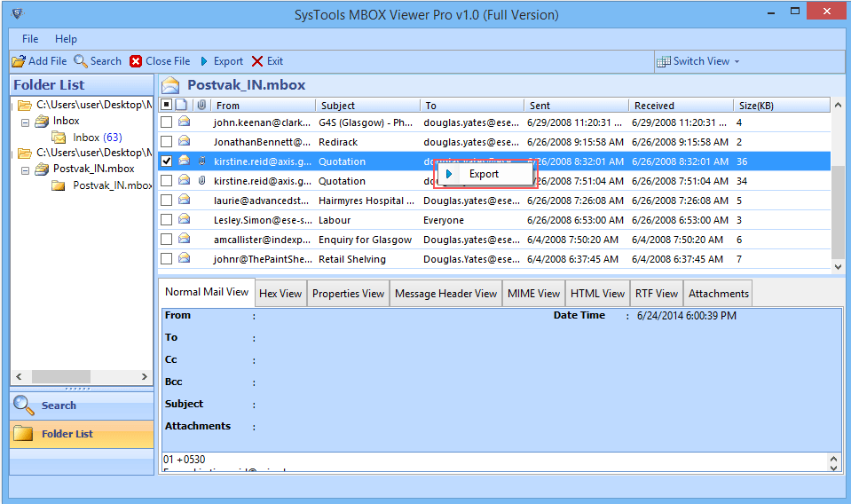
Task: Check the 7:51:04 AM Quotation email checkbox
Action: (167, 181)
